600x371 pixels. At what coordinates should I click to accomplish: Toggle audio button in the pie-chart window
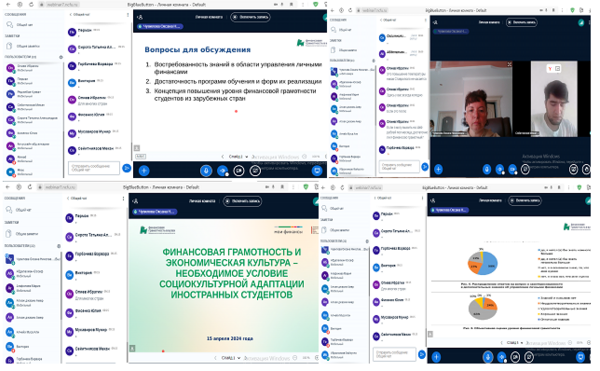[502, 357]
